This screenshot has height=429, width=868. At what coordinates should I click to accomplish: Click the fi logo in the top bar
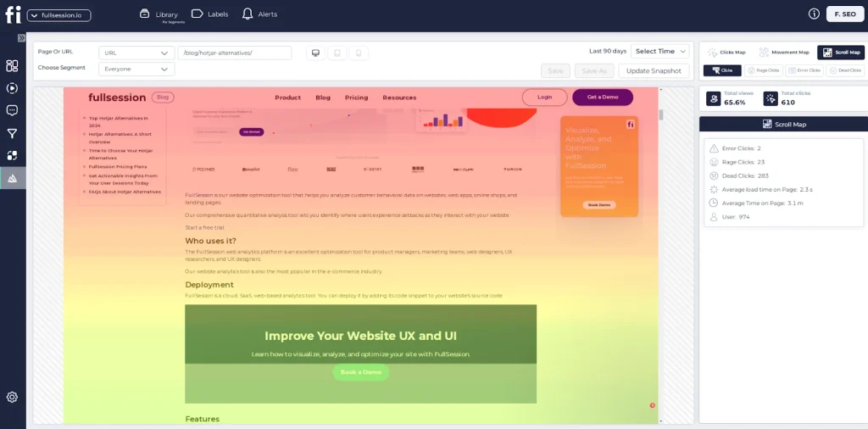point(13,15)
